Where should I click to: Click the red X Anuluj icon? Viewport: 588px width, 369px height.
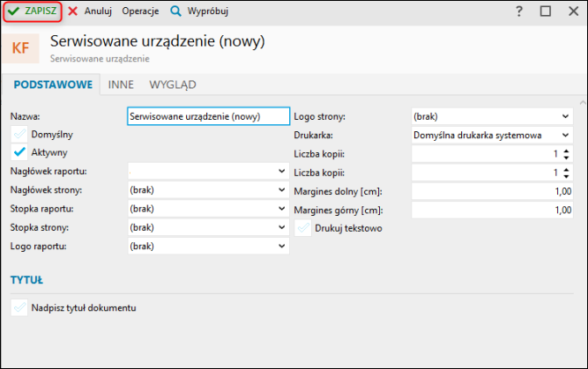[x=73, y=11]
